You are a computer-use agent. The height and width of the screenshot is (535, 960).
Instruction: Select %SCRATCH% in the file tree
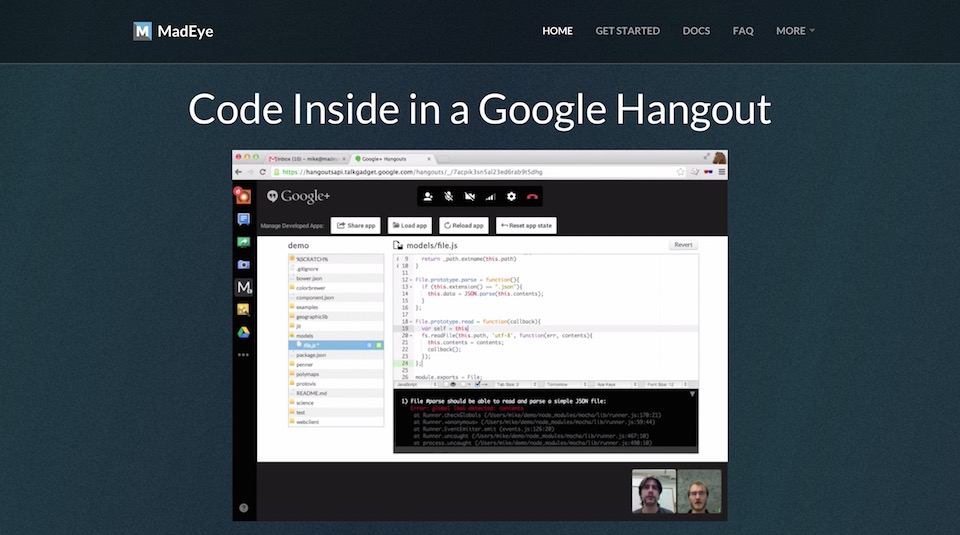click(336, 259)
